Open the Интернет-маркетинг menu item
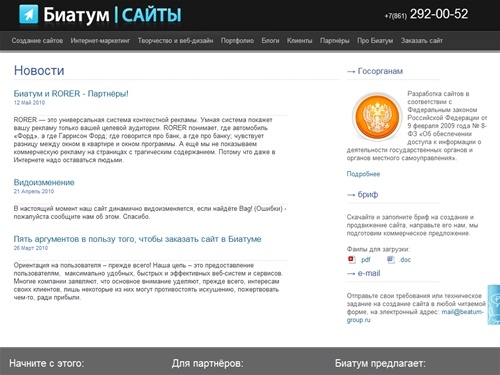Screen dimensions: 500x375 100,41
